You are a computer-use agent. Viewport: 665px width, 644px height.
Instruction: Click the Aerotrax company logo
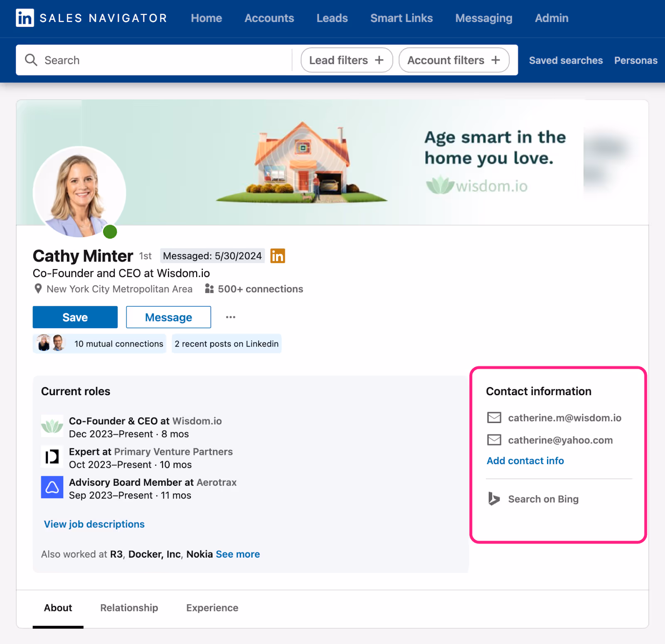(x=52, y=487)
